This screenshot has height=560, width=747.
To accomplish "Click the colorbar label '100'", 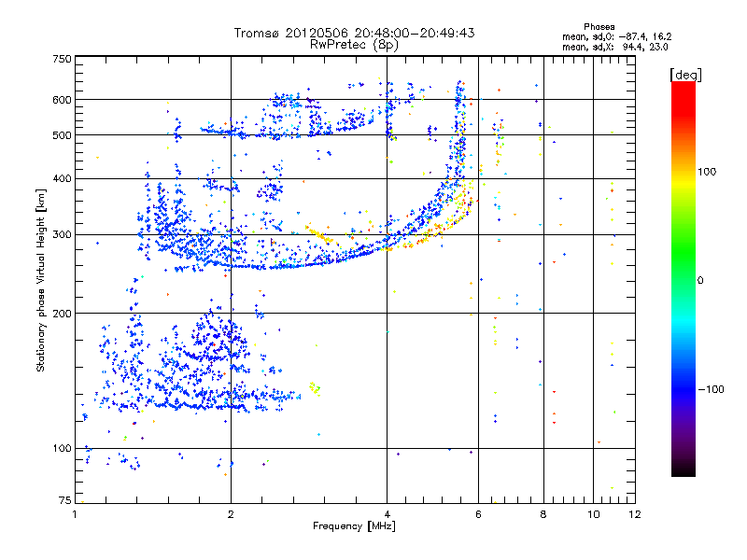I will 707,172.
